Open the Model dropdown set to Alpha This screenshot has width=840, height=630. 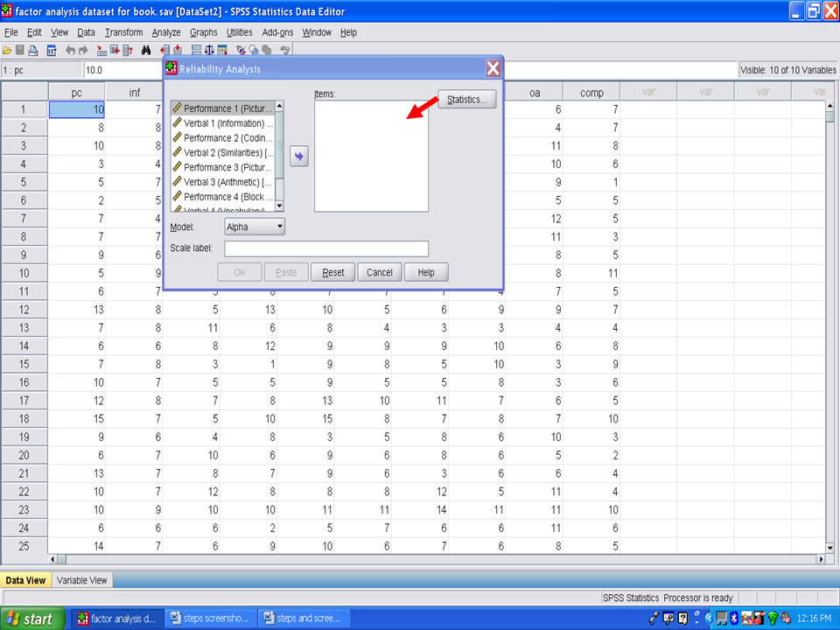(255, 227)
